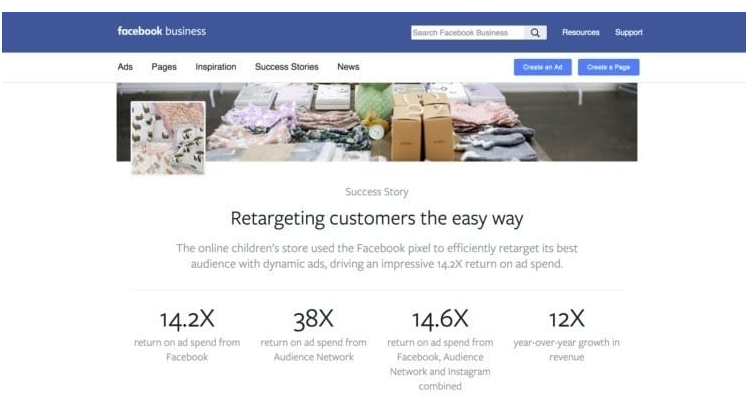
Task: Click the Retargeting customers the easy way headline
Action: pos(377,219)
